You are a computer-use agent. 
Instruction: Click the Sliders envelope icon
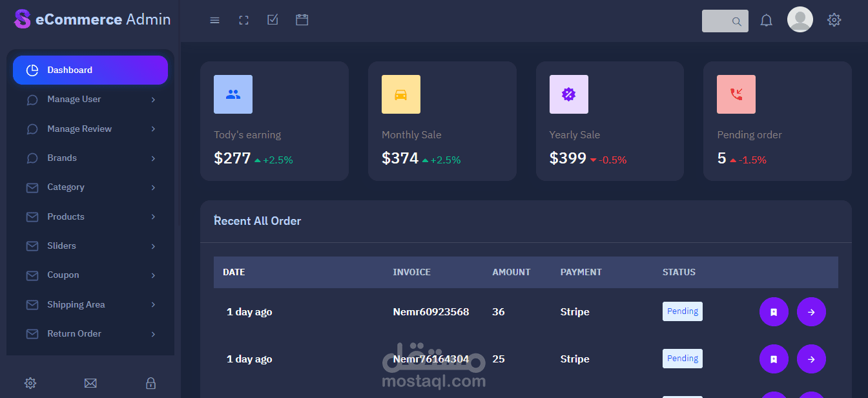32,246
